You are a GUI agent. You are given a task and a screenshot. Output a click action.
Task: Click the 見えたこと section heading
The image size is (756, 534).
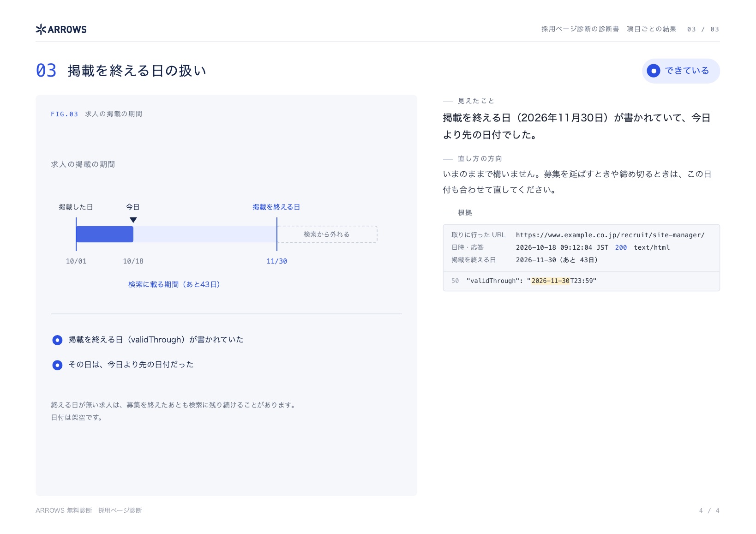[476, 101]
